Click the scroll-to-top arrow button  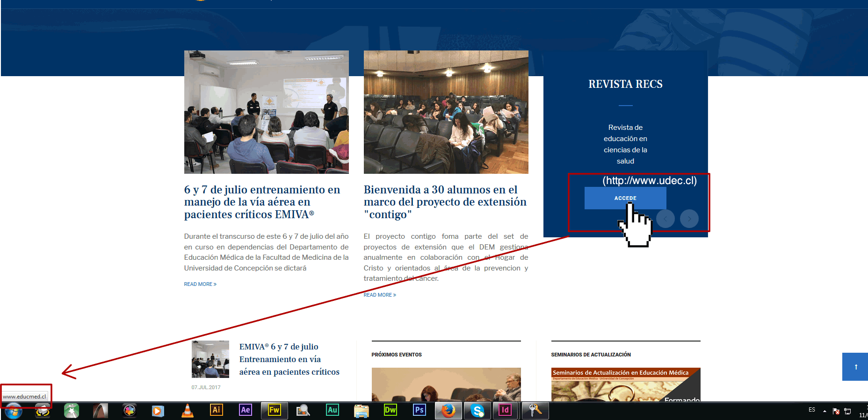coord(855,367)
